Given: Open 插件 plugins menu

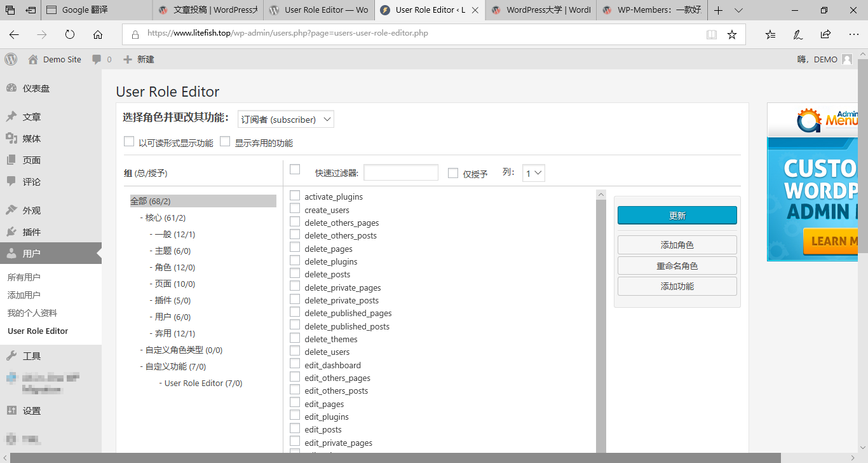Looking at the screenshot, I should 51,232.
